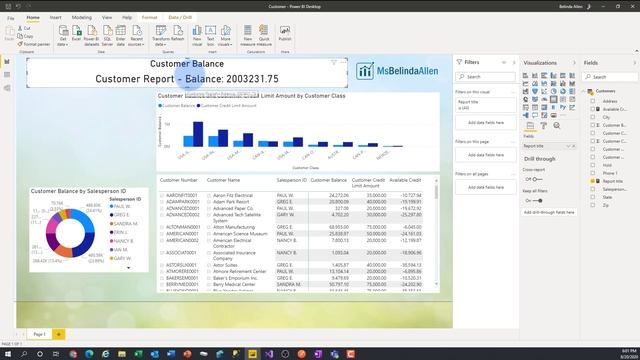Click Add data fields under Filters on all pages

point(486,187)
